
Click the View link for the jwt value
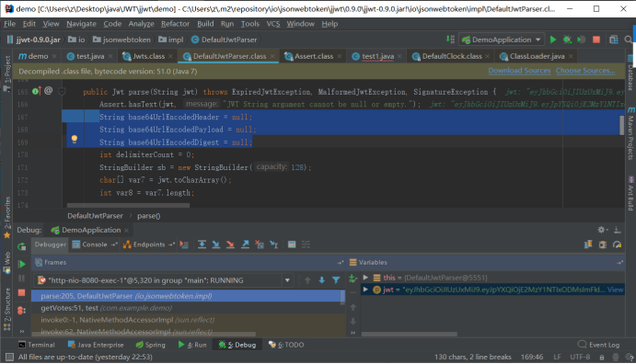click(x=615, y=290)
